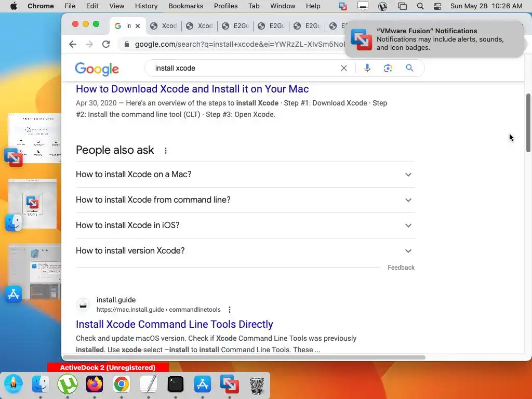Image resolution: width=532 pixels, height=399 pixels.
Task: Open Finder from the bottom dock
Action: coord(41,384)
